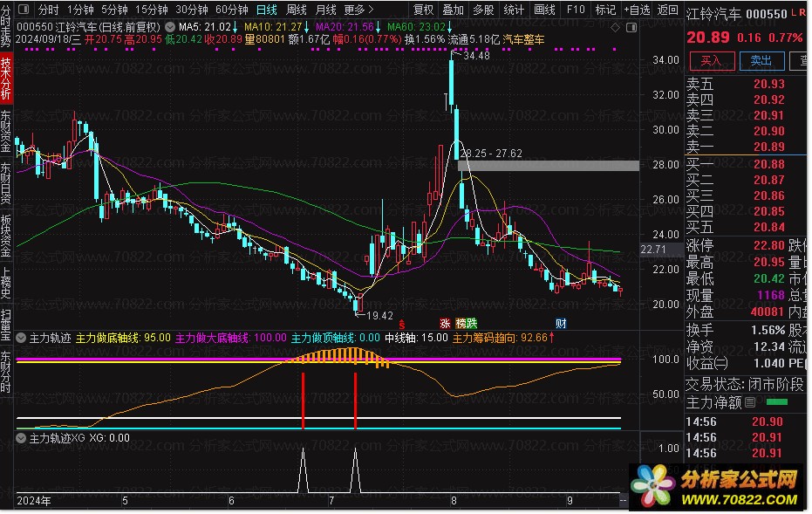The width and height of the screenshot is (812, 514).
Task: Click 江铃汽车 stock name in quote panel
Action: [x=713, y=14]
